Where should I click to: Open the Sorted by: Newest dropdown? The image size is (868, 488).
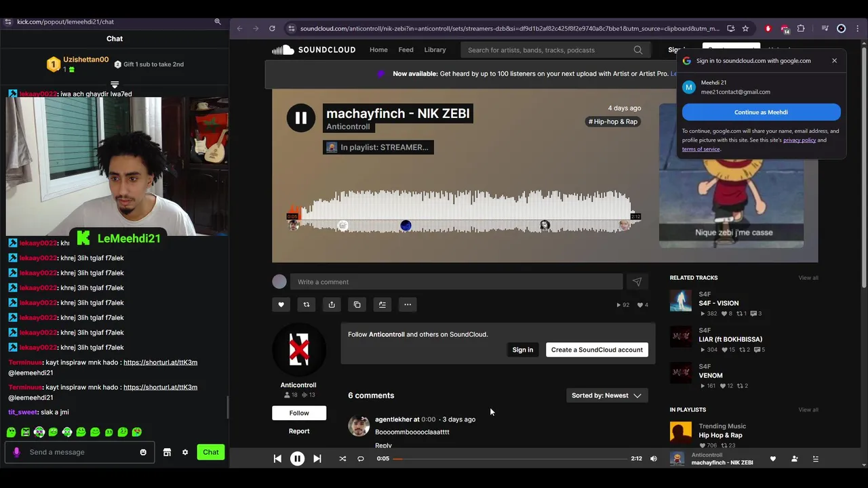607,395
